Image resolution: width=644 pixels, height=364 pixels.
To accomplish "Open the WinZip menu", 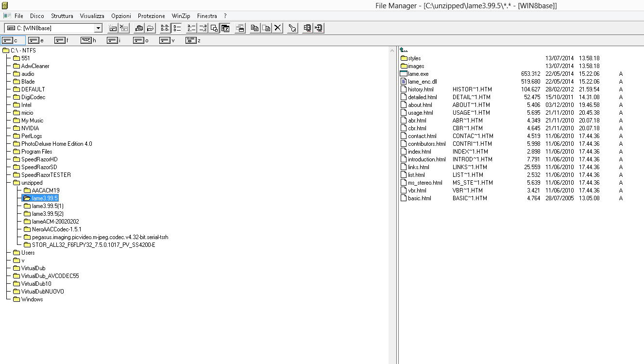I will click(x=181, y=16).
